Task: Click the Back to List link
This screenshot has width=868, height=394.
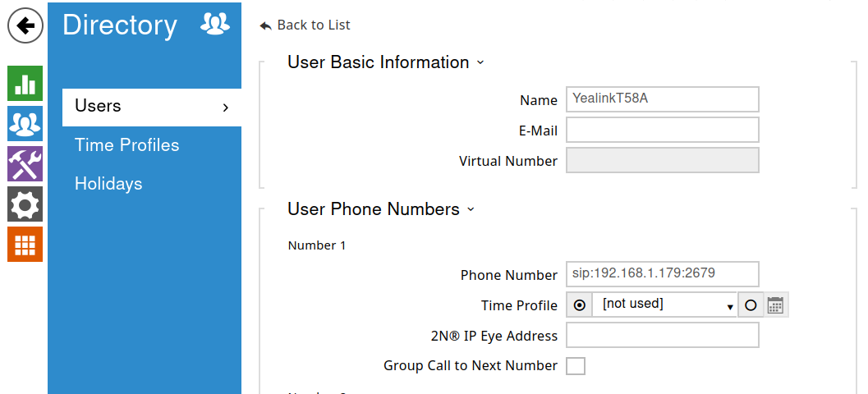Action: point(305,25)
